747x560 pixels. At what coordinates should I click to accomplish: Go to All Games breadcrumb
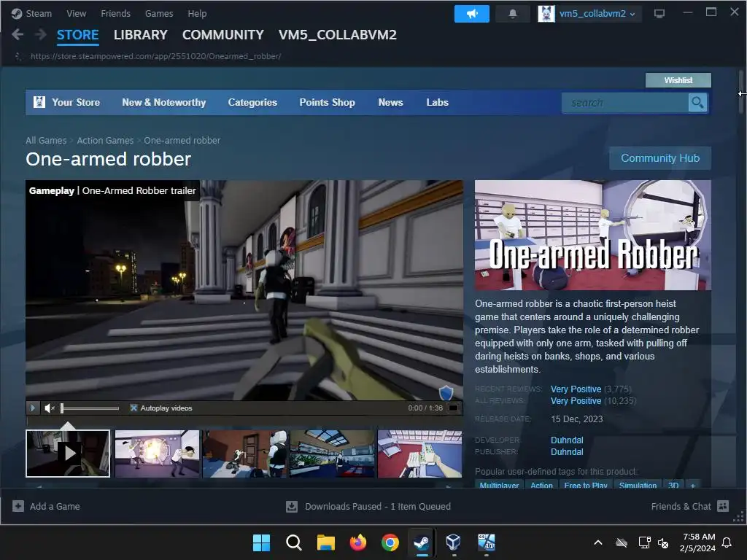tap(46, 141)
